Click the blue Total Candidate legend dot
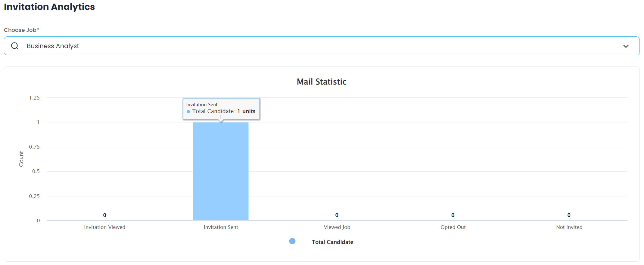Viewport: 644px width, 265px height. (292, 241)
